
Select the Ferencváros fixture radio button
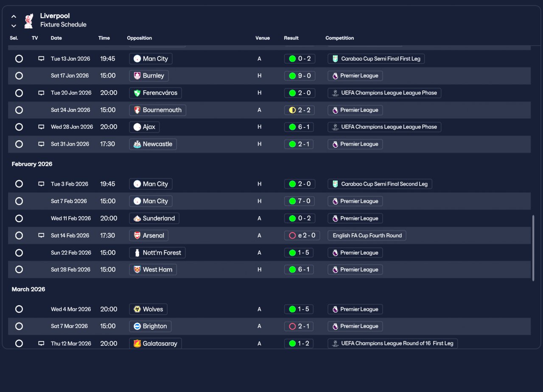point(19,93)
